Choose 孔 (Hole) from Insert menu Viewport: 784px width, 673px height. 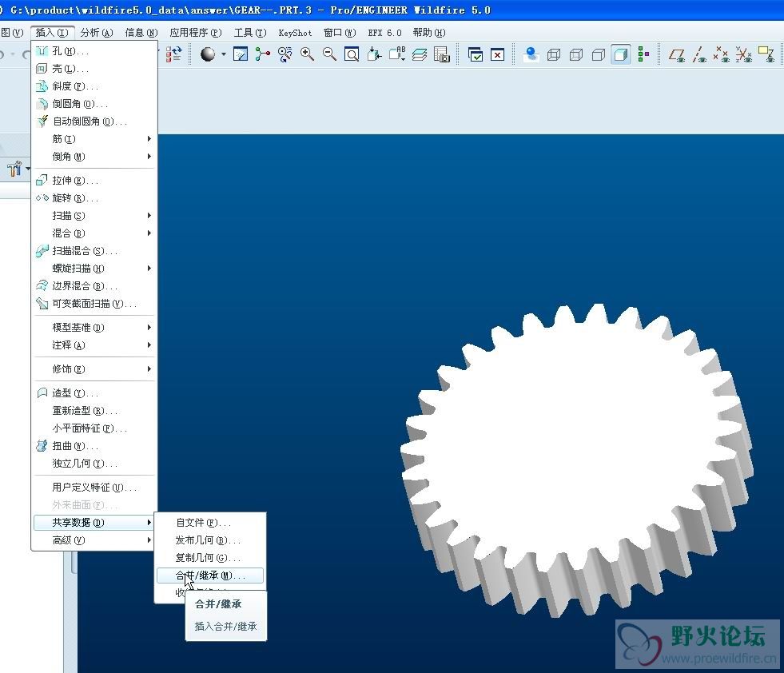point(94,51)
